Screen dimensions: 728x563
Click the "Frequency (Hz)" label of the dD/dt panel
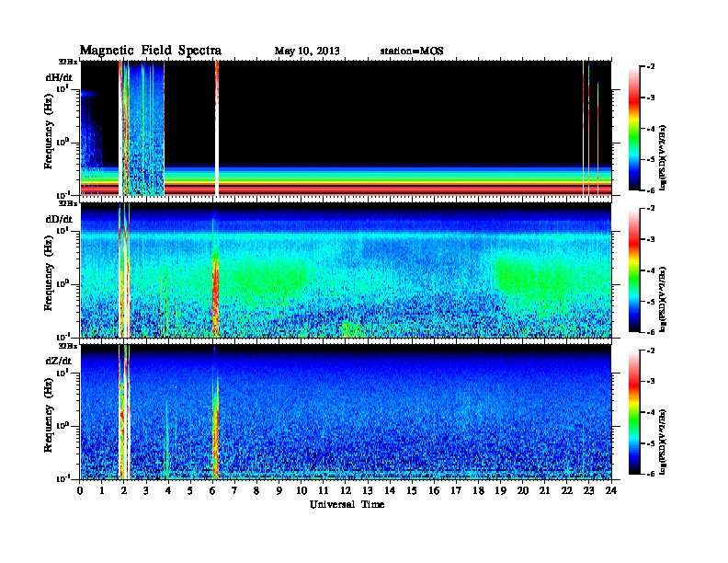(x=49, y=273)
